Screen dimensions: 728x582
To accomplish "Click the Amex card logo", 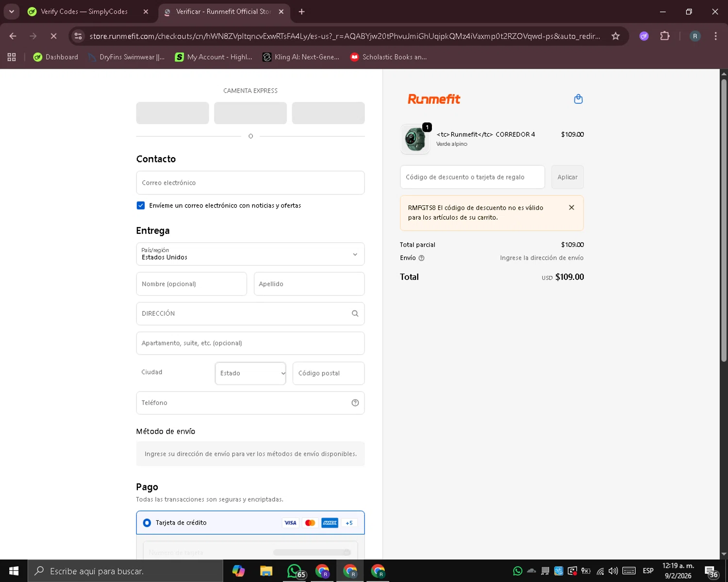I will 330,523.
